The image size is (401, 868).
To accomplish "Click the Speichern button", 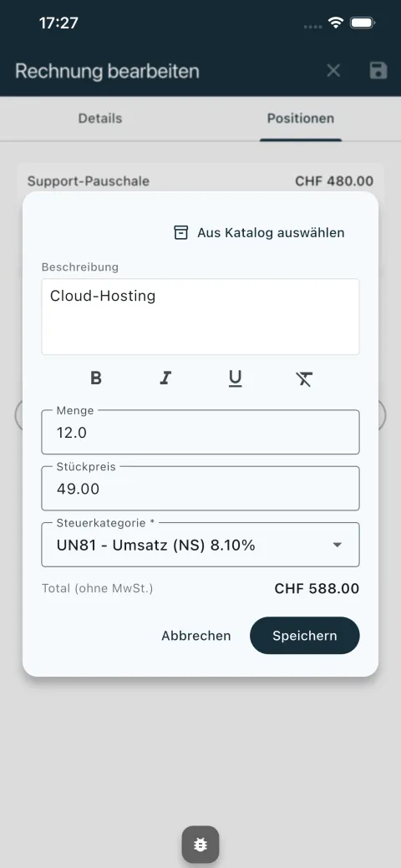I will 305,636.
